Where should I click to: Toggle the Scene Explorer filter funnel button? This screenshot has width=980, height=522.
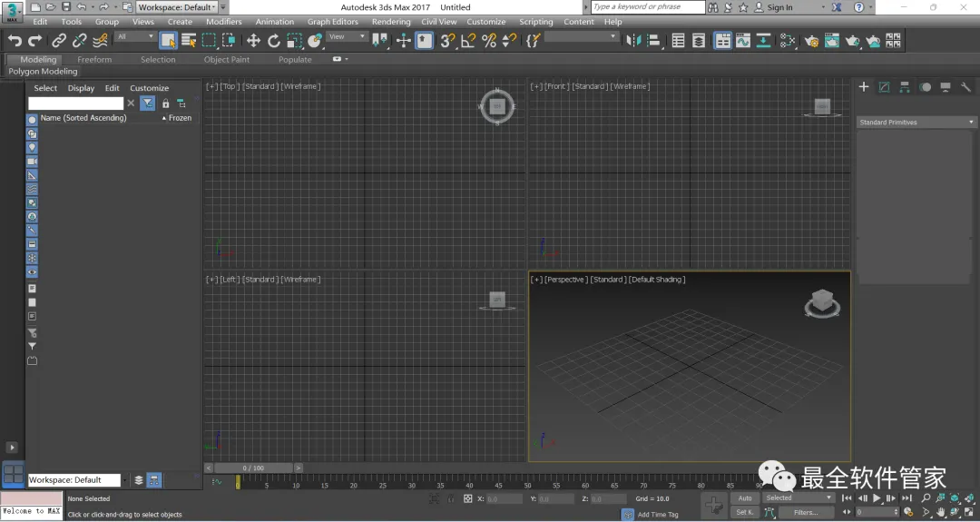(x=147, y=103)
